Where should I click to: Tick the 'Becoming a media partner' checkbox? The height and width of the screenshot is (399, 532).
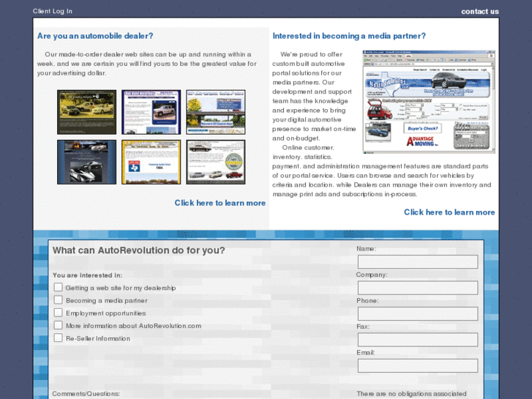tap(58, 300)
